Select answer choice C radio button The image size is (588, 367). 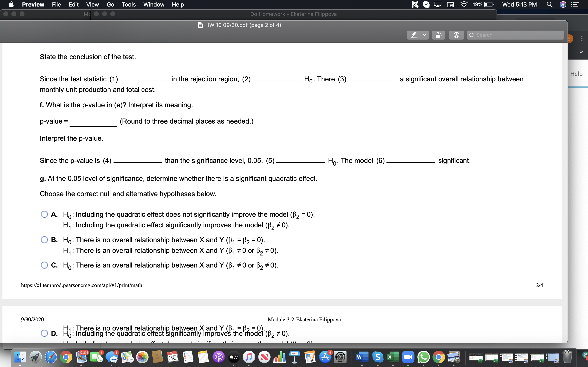coord(45,265)
